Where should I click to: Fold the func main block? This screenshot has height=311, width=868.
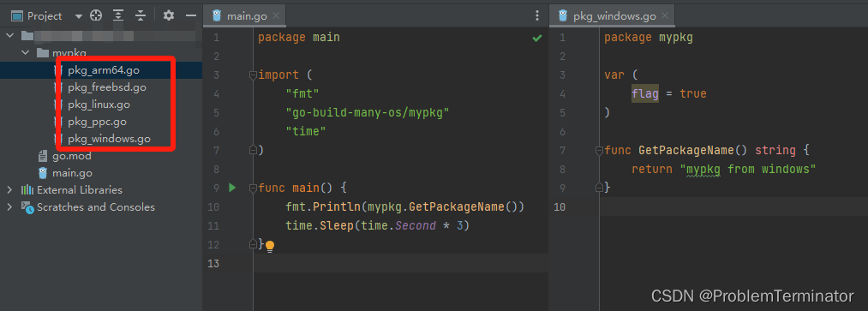point(253,188)
